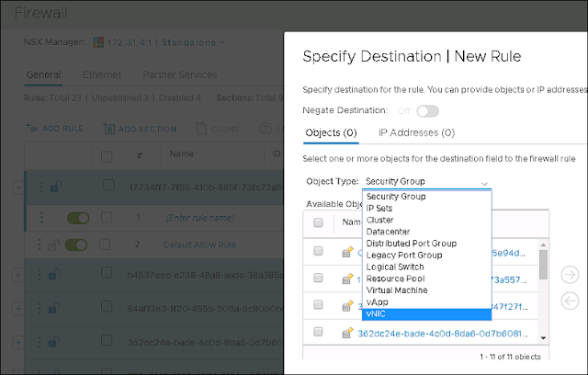588x375 pixels.
Task: Check the box for rule 1
Action: [x=107, y=218]
